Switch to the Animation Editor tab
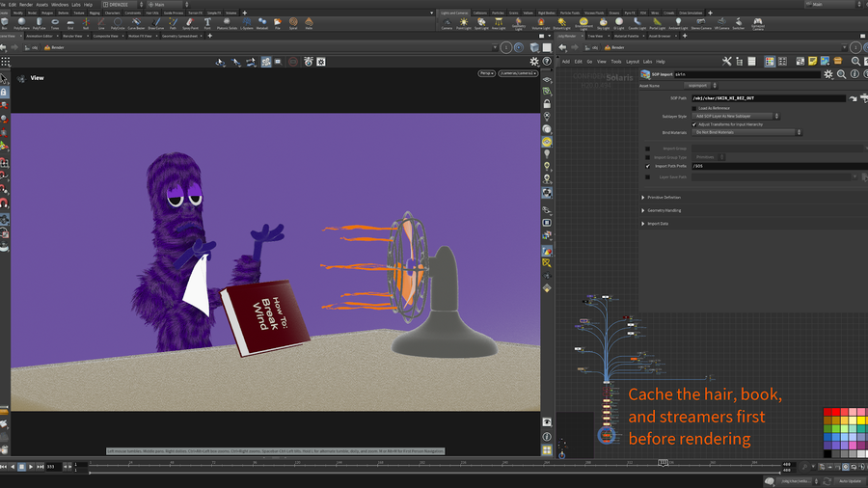Image resolution: width=868 pixels, height=488 pixels. click(x=40, y=36)
